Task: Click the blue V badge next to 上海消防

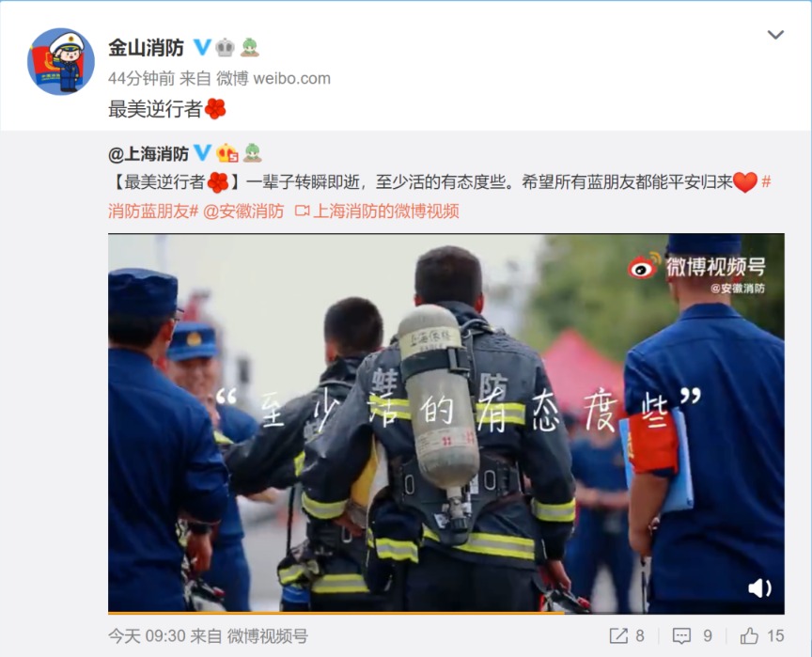Action: 202,152
